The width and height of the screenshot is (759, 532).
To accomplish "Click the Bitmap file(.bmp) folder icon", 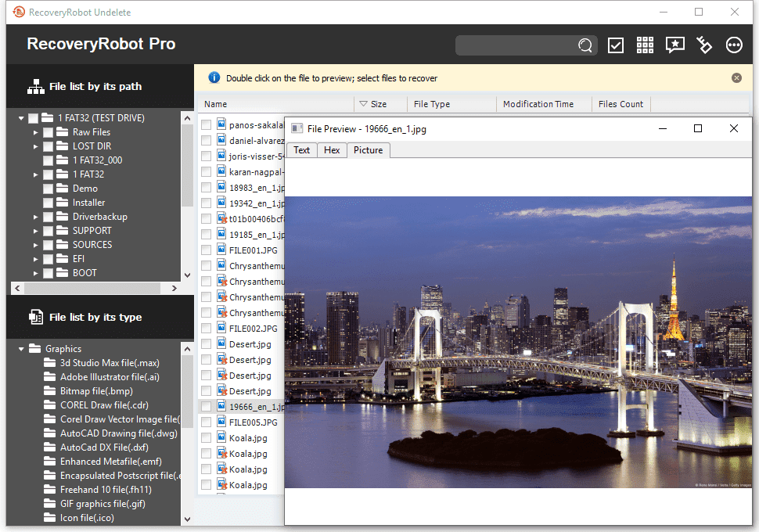I will 49,390.
